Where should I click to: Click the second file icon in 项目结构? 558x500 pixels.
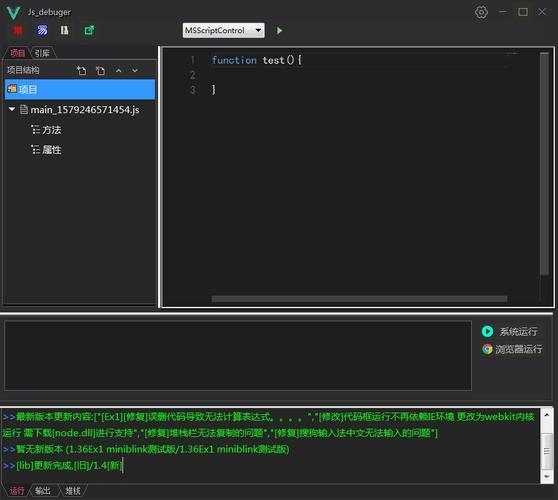coord(100,70)
